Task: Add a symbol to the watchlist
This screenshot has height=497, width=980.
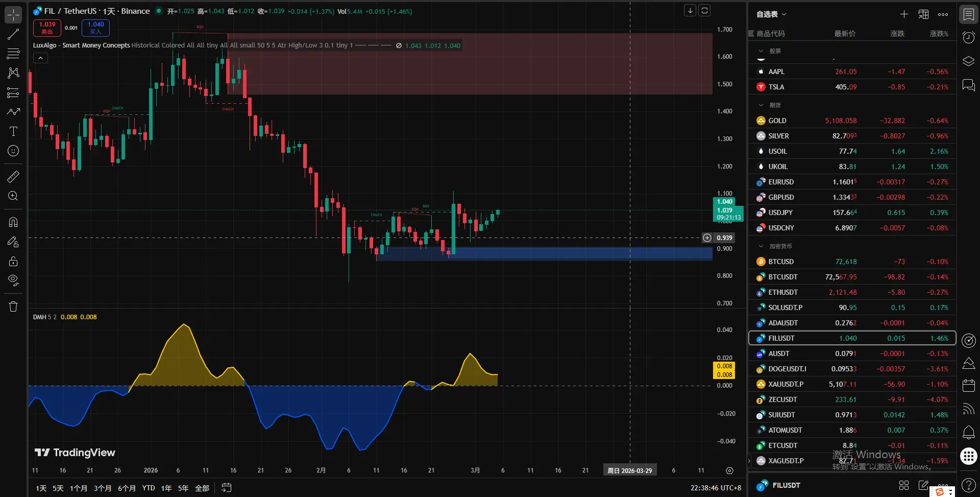Action: click(x=904, y=14)
